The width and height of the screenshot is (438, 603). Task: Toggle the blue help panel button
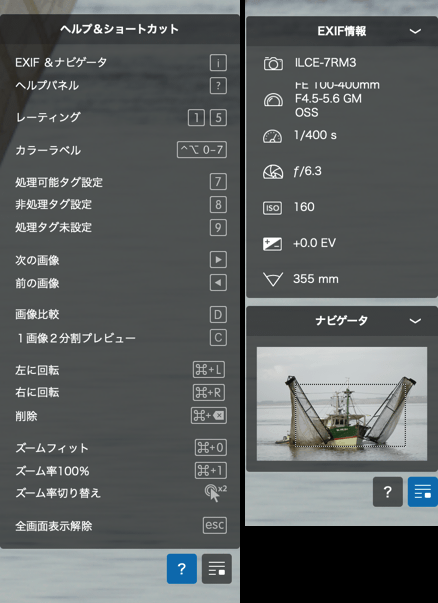point(182,569)
